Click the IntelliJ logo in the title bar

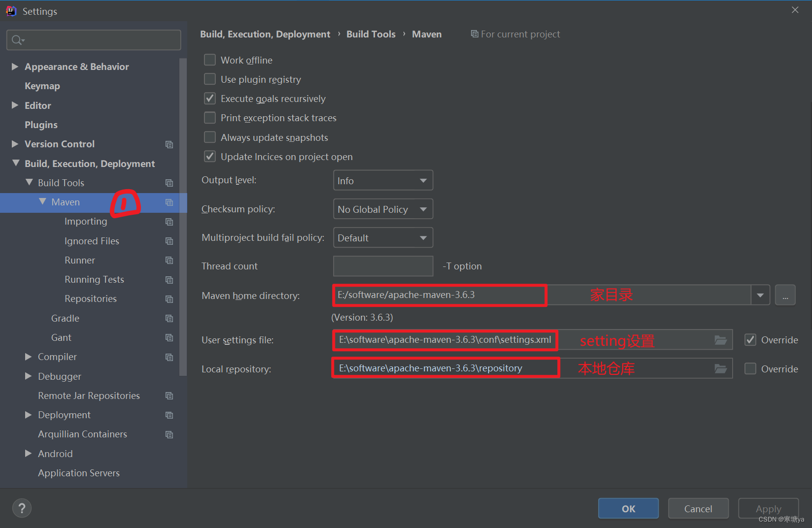pyautogui.click(x=11, y=11)
